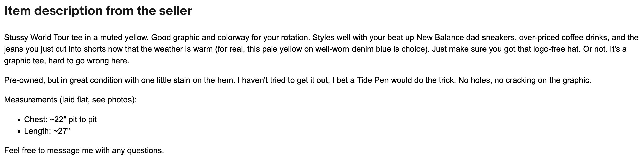Select the "Length: ~27"" list item
The image size is (644, 157).
click(47, 131)
